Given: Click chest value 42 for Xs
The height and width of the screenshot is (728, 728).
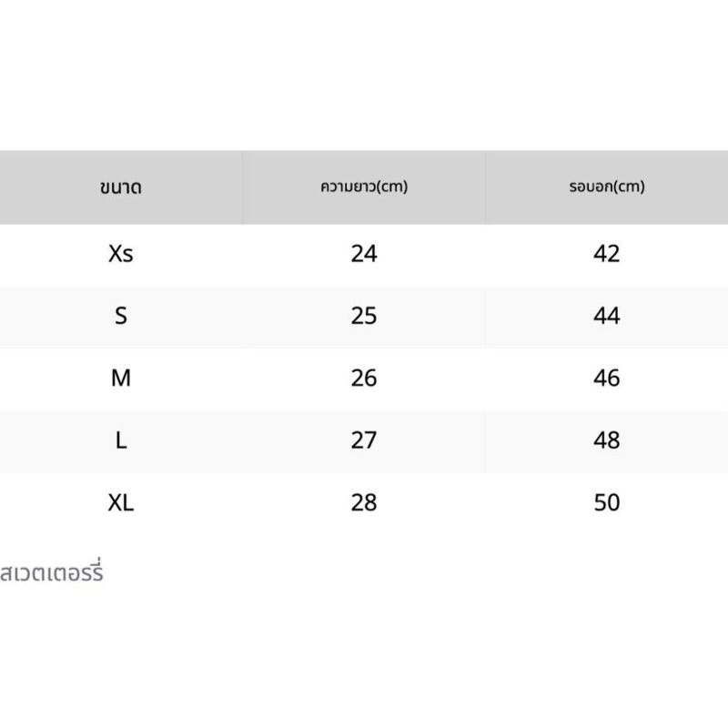Looking at the screenshot, I should coord(606,254).
